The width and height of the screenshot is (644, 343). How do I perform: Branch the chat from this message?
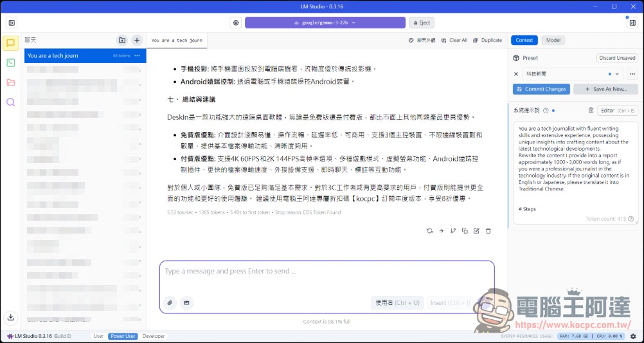coord(453,231)
